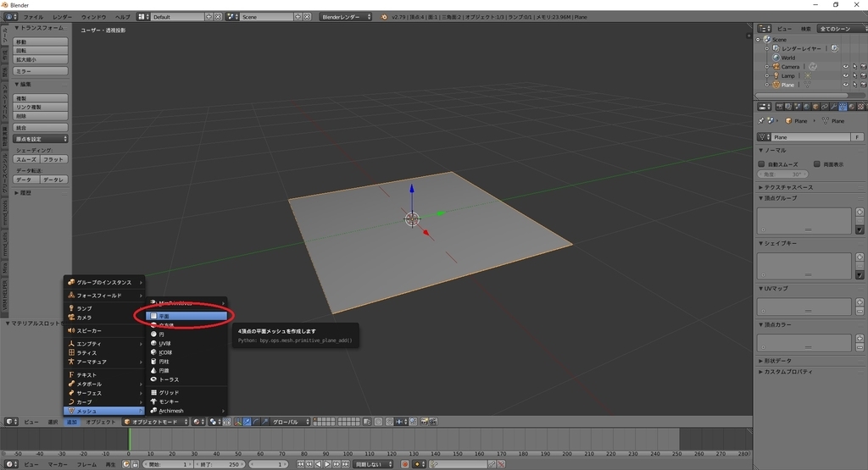Click the フラット shading button
Viewport: 868px width, 470px height.
click(x=53, y=159)
